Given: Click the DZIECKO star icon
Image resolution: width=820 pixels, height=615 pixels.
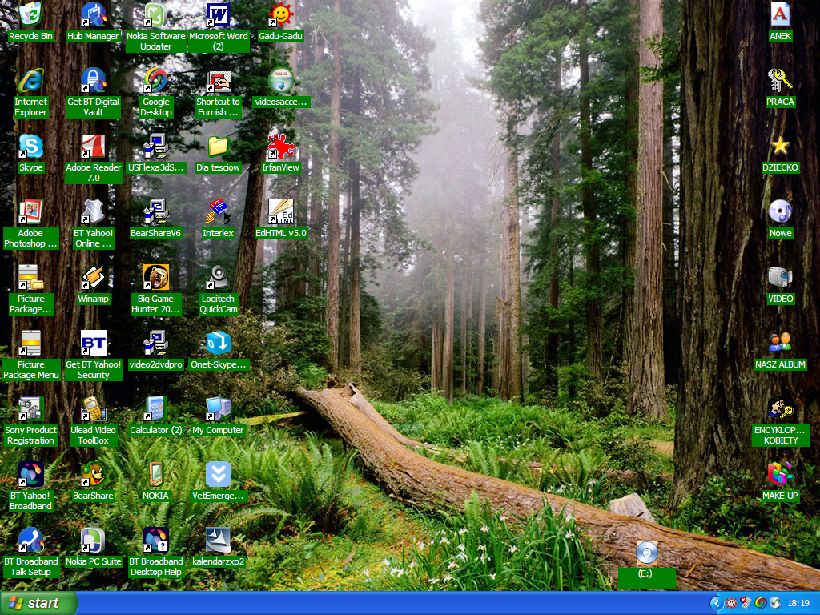Looking at the screenshot, I should tap(780, 147).
